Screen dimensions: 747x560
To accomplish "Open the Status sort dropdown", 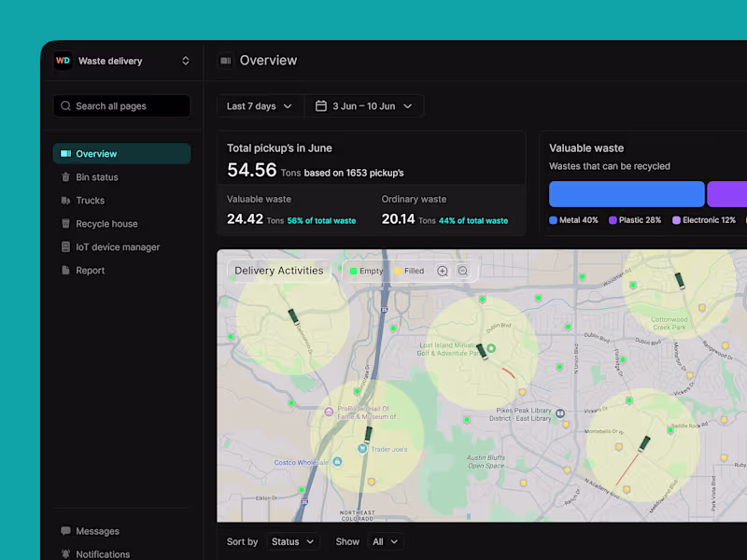I will coord(292,541).
